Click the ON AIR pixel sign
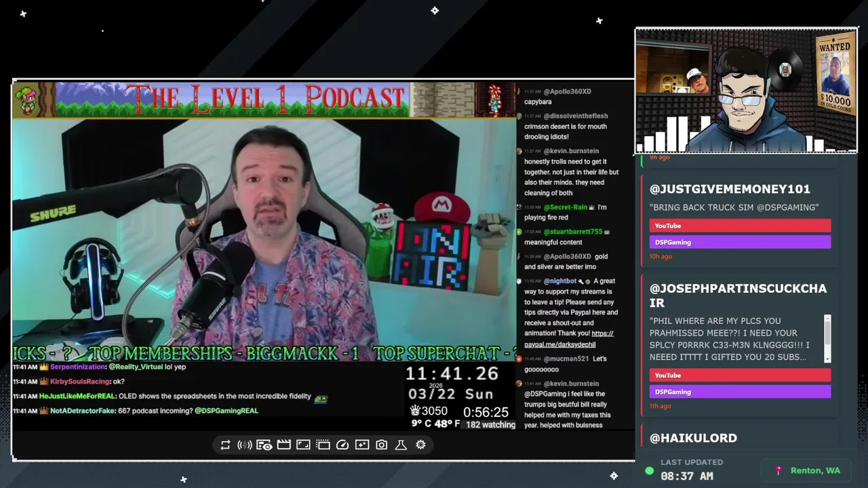Viewport: 868px width, 488px height. click(433, 255)
